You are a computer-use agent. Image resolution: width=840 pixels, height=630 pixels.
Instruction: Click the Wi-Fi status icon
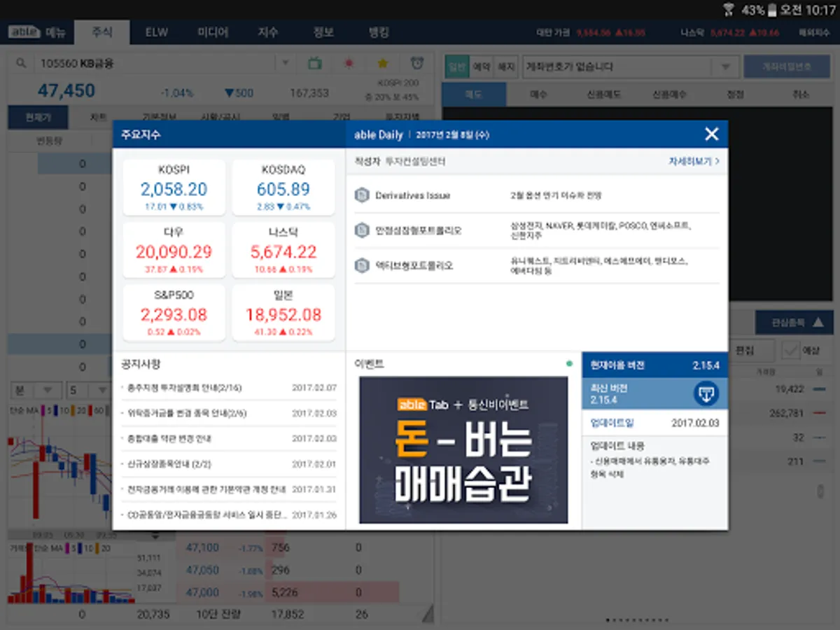[x=728, y=10]
